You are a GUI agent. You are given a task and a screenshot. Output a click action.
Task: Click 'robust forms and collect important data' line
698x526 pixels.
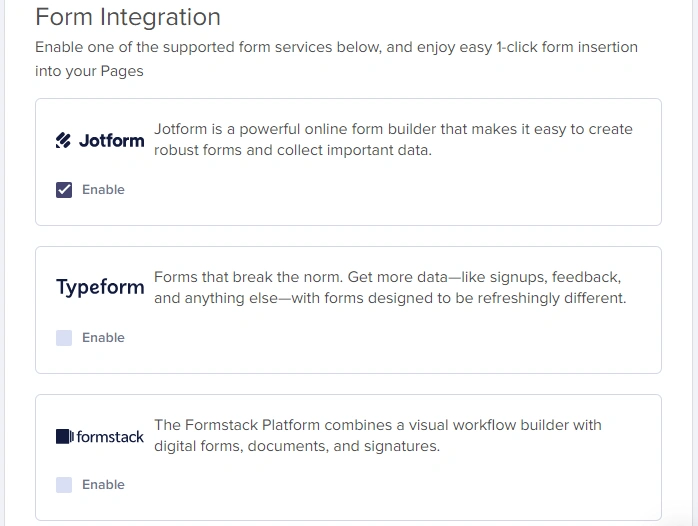click(x=292, y=151)
